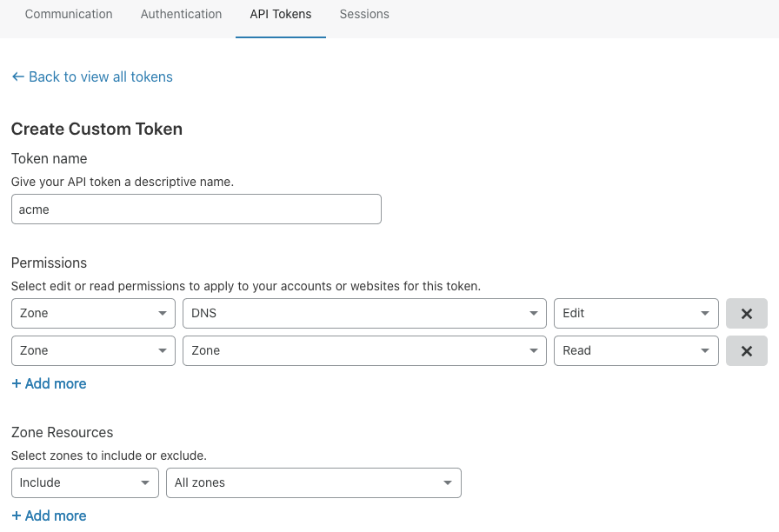Open the Edit access level dropdown
This screenshot has width=779, height=532.
click(x=636, y=314)
